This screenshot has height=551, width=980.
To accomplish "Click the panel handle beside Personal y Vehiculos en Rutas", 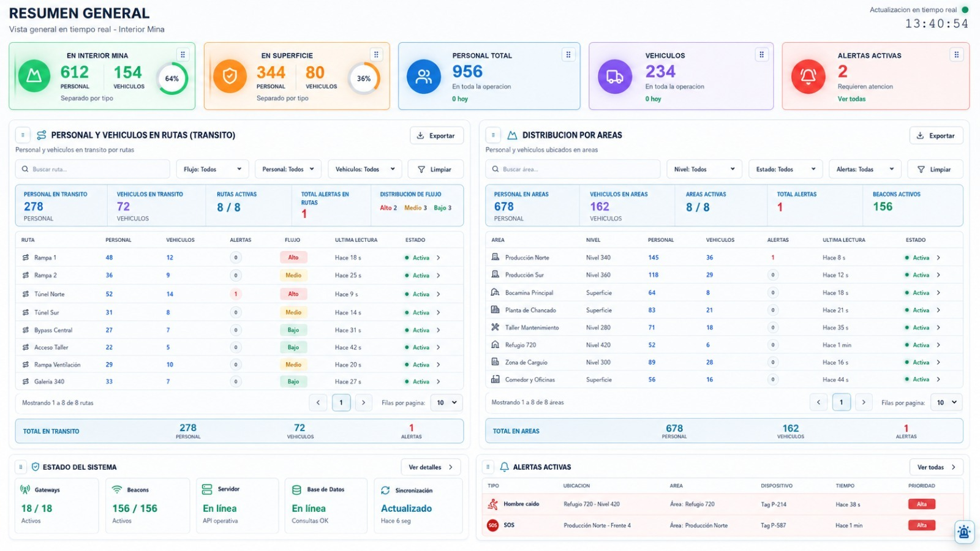I will (x=23, y=135).
